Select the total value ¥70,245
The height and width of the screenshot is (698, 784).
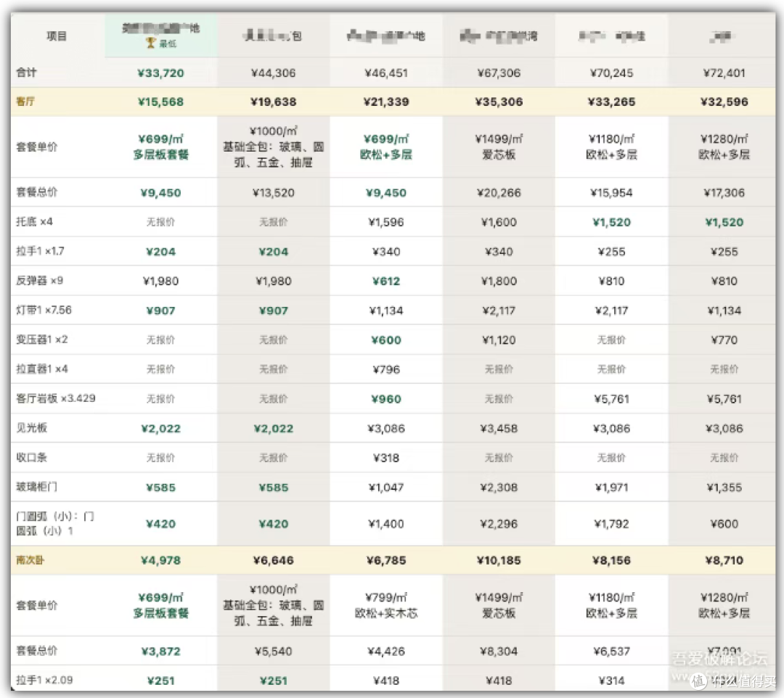(x=611, y=73)
